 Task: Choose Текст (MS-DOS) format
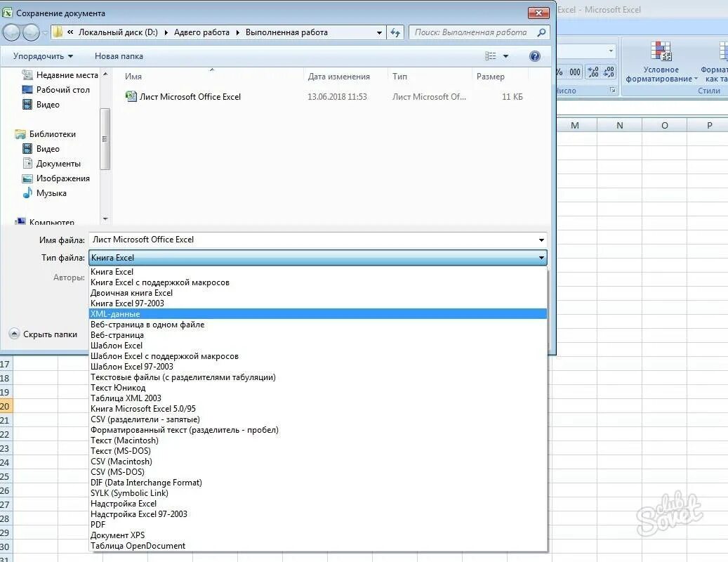click(318, 451)
